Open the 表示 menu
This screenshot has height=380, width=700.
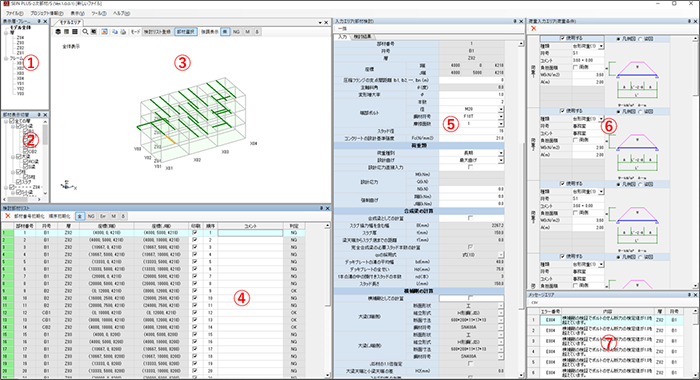click(x=77, y=13)
